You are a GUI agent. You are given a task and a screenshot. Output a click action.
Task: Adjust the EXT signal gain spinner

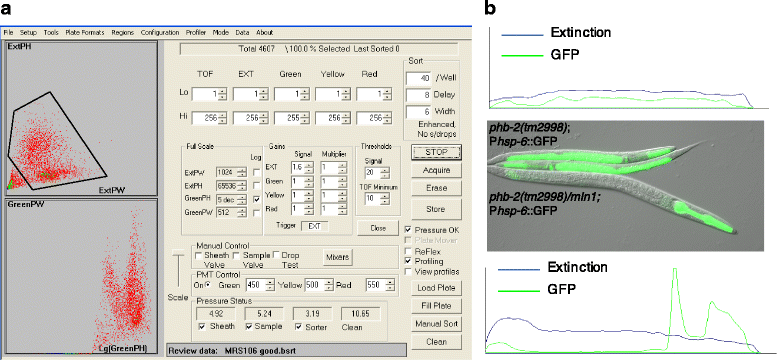[x=310, y=168]
